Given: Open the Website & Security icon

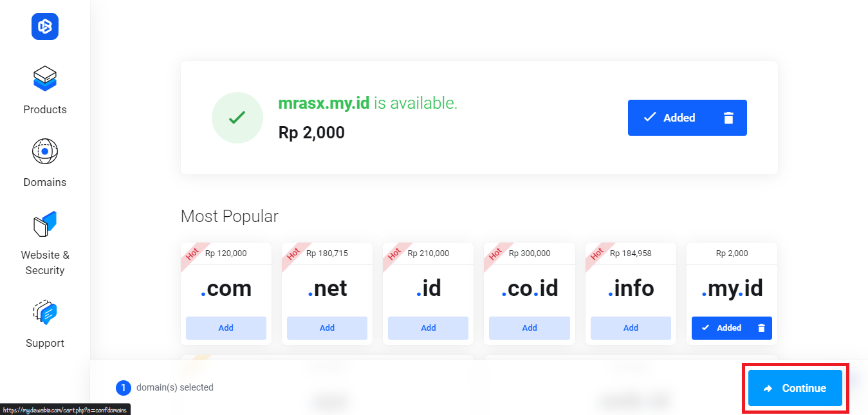Looking at the screenshot, I should [45, 224].
